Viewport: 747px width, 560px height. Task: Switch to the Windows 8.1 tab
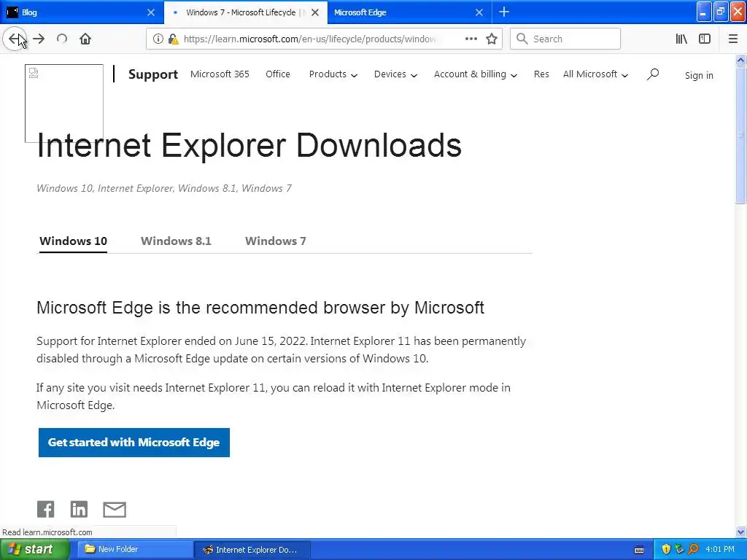click(176, 241)
